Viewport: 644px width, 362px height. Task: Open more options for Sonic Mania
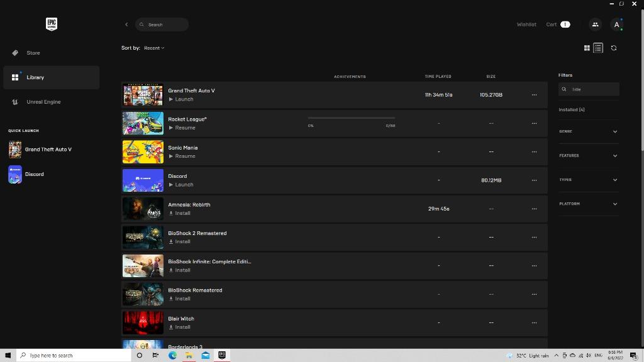point(534,152)
